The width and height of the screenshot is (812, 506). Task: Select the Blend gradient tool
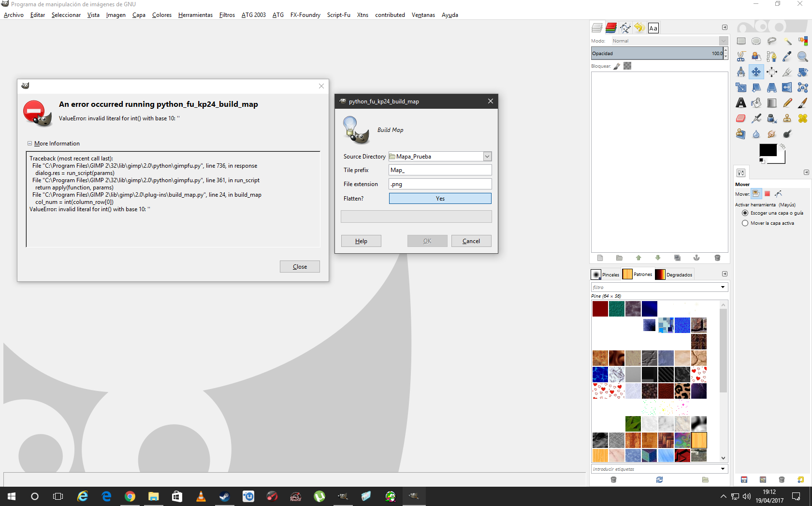[x=772, y=103]
